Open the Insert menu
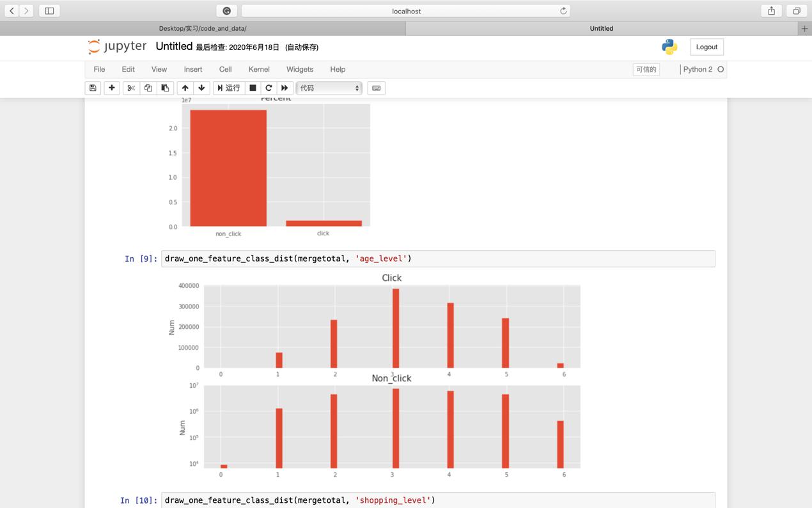Image resolution: width=812 pixels, height=508 pixels. pyautogui.click(x=193, y=69)
